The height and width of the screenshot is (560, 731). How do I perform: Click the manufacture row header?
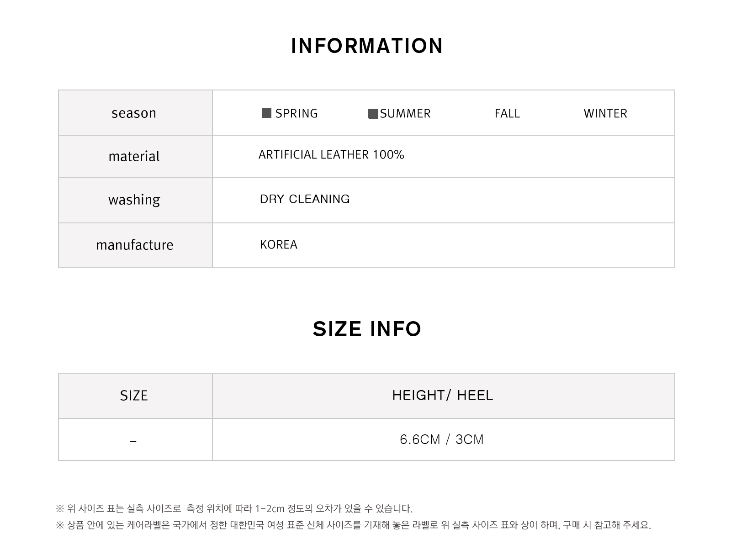[x=134, y=245]
